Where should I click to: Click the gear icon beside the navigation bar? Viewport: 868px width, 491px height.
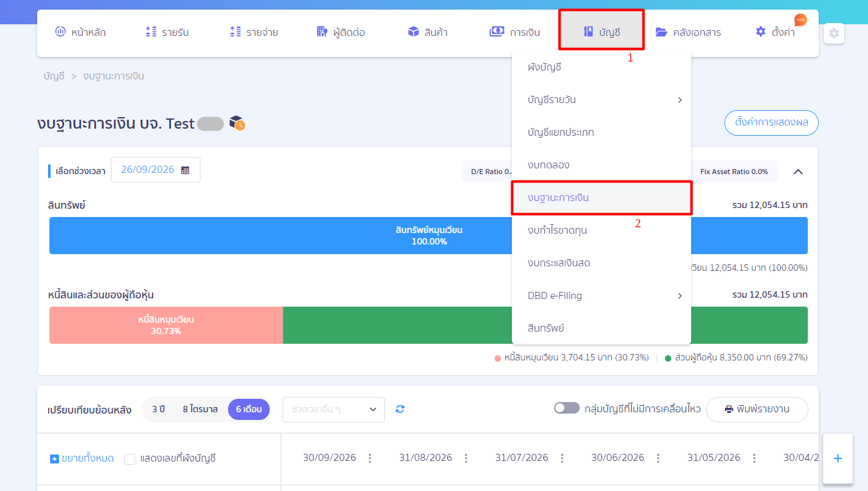pos(833,33)
